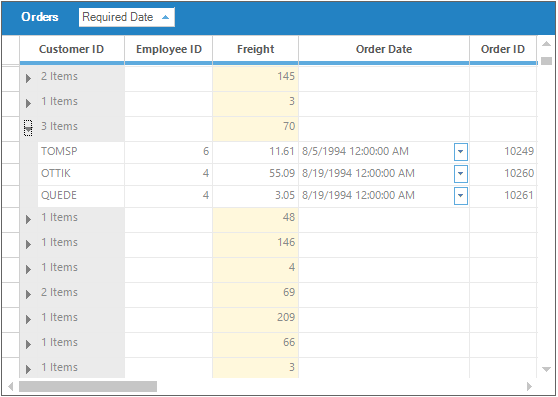Click freight value 55.09

tap(256, 174)
